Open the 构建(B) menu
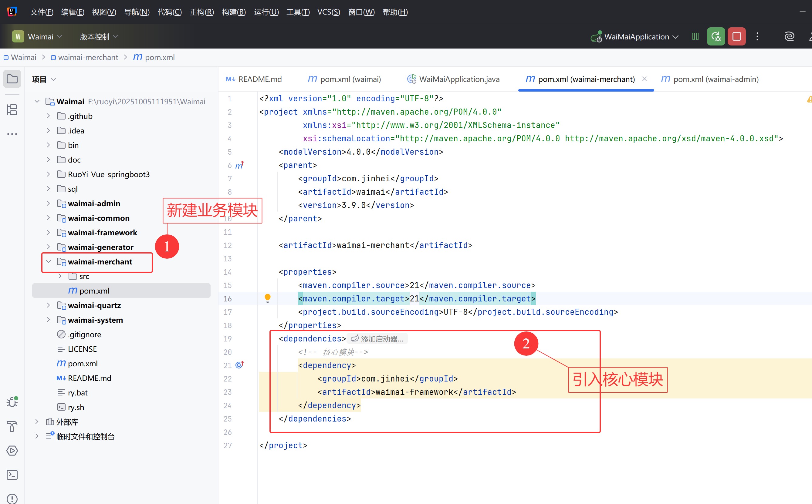This screenshot has width=812, height=504. [x=234, y=12]
